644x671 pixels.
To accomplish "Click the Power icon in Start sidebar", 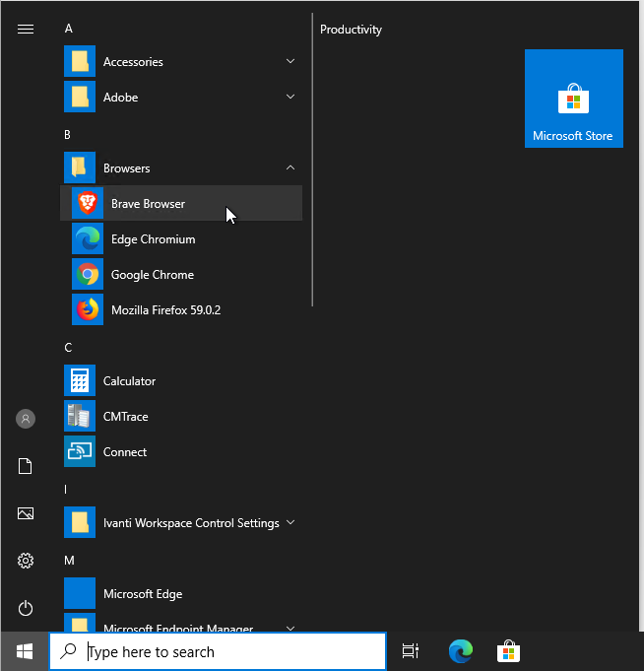I will (26, 608).
